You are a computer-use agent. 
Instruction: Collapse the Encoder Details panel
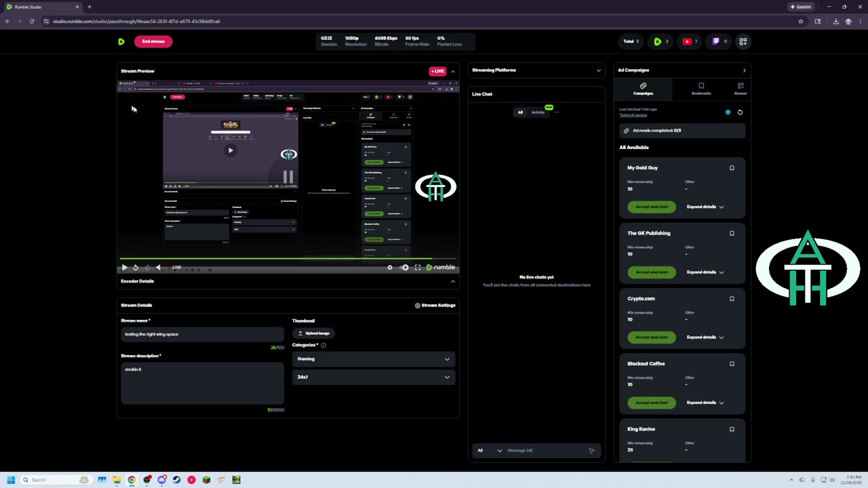point(453,281)
